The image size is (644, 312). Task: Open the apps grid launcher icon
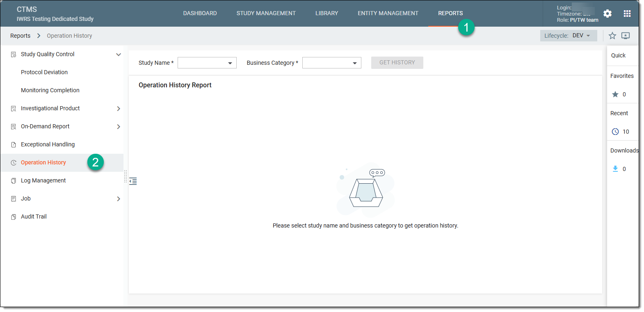click(627, 14)
